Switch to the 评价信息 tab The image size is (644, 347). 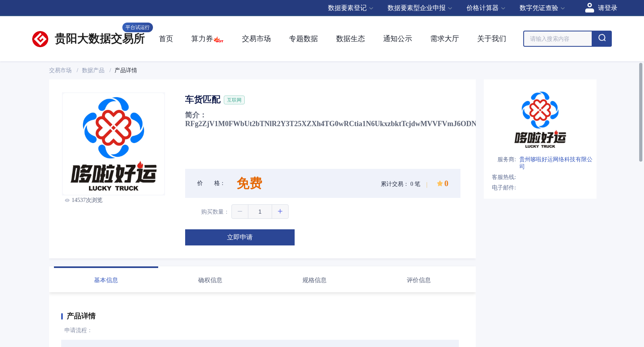pyautogui.click(x=419, y=280)
